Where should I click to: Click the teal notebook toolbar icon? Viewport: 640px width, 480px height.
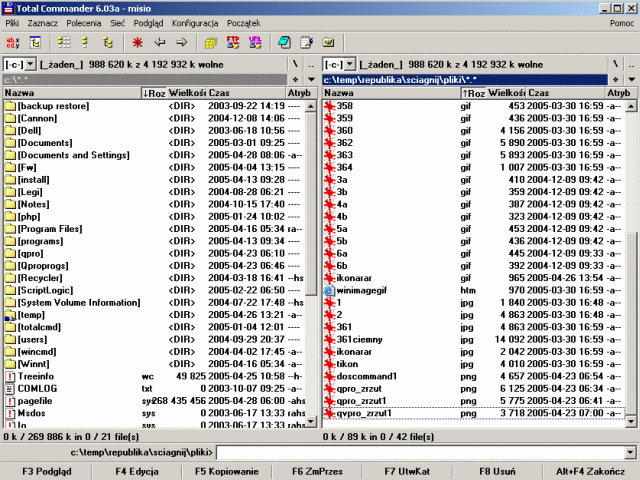pyautogui.click(x=284, y=42)
